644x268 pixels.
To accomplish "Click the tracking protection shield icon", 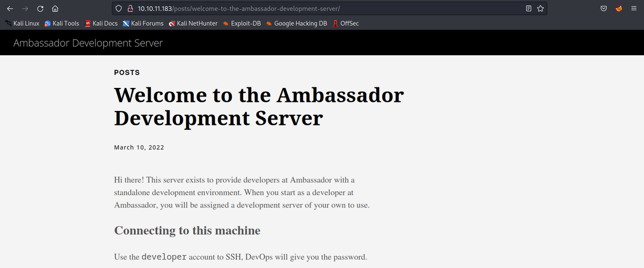I will tap(119, 9).
